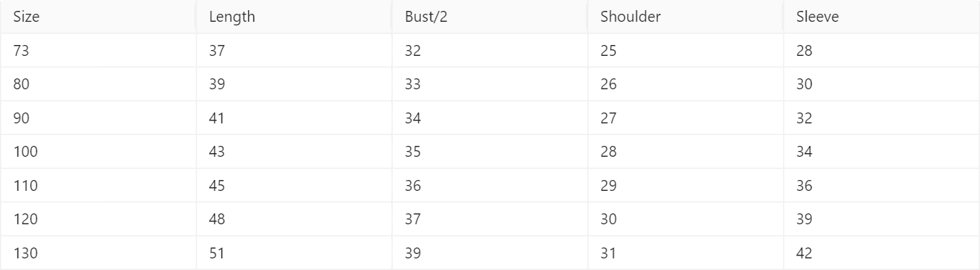Screen dimensions: 980x270
Task: Select the size 100 cell
Action: pos(98,152)
